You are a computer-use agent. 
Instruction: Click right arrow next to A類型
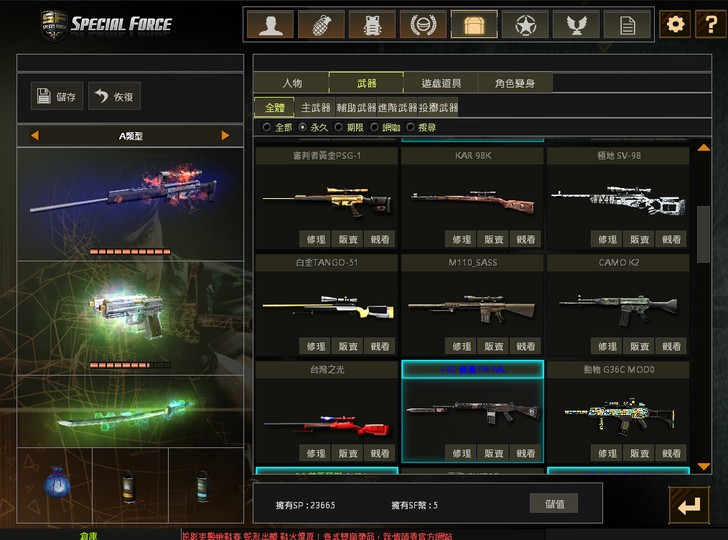point(225,135)
